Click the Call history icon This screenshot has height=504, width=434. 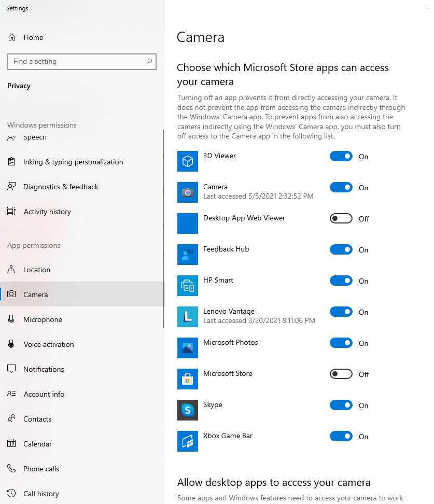point(11,493)
